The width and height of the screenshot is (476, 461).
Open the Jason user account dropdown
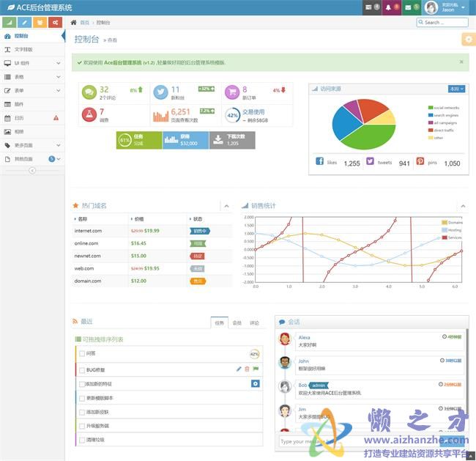pos(447,8)
